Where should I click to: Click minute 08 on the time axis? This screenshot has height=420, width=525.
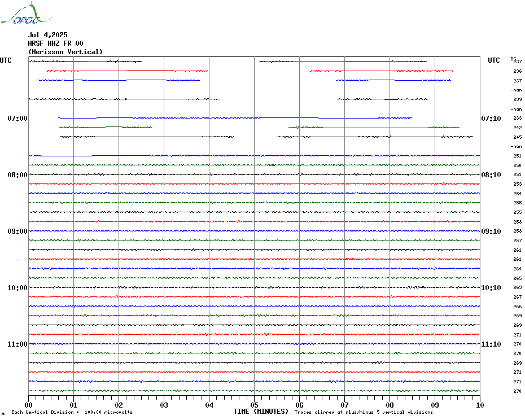pyautogui.click(x=390, y=405)
